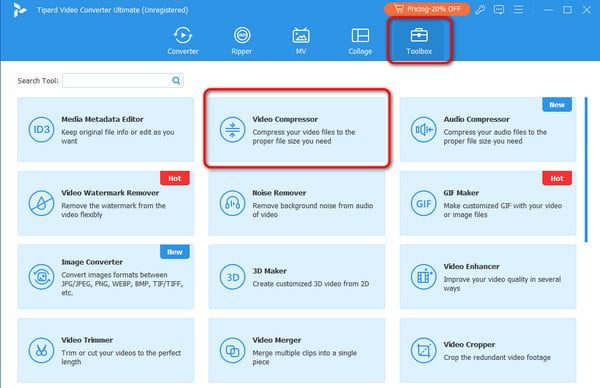Image resolution: width=600 pixels, height=388 pixels.
Task: Open the hamburger menu icon
Action: (518, 10)
